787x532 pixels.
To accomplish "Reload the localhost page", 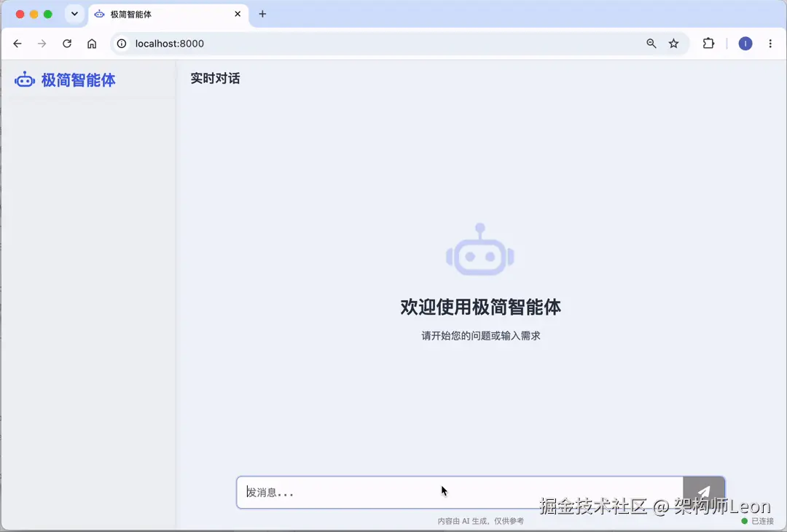I will point(67,44).
